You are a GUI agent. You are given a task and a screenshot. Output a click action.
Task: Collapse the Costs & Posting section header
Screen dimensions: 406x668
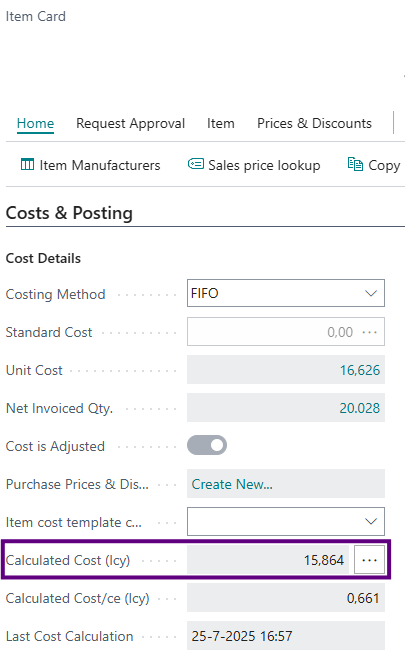click(69, 213)
